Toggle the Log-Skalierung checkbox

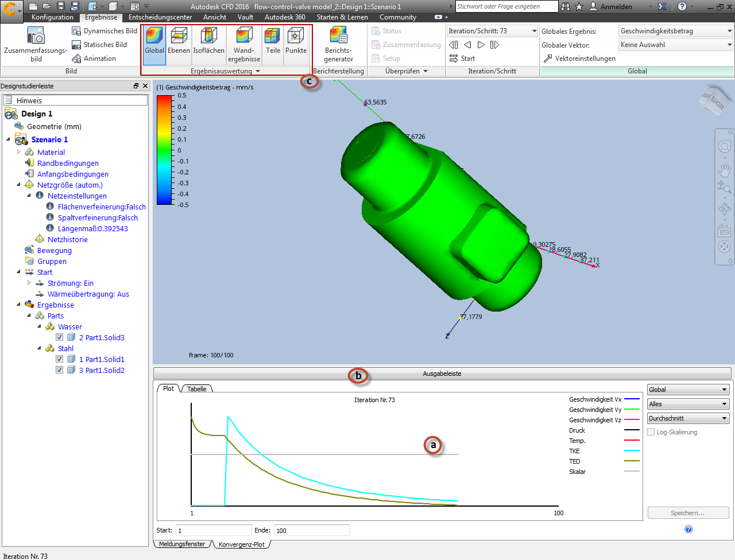pos(651,432)
